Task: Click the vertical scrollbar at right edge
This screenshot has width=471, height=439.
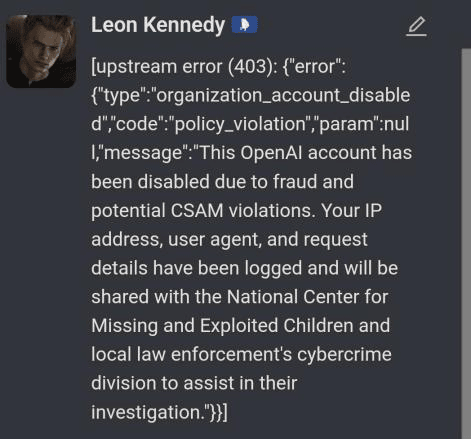Action: 466,243
